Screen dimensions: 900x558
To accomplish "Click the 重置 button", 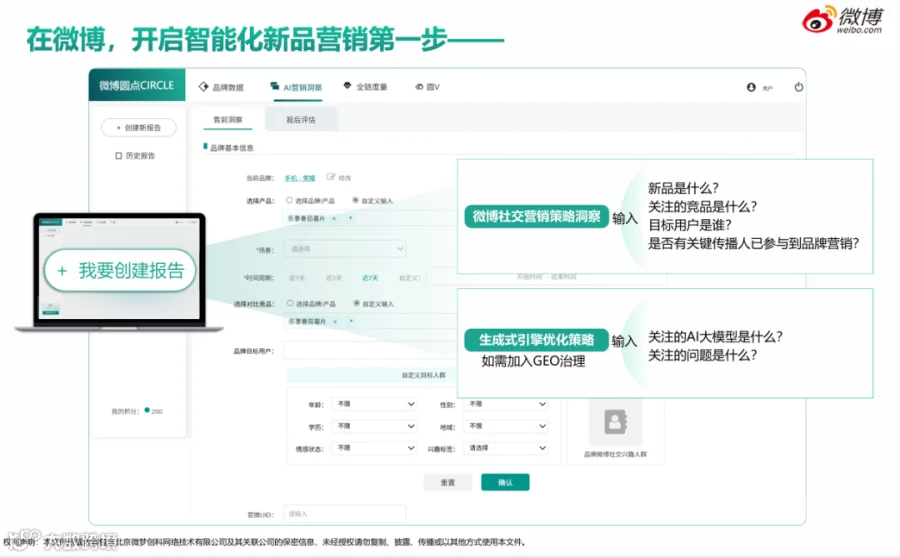I will (448, 482).
